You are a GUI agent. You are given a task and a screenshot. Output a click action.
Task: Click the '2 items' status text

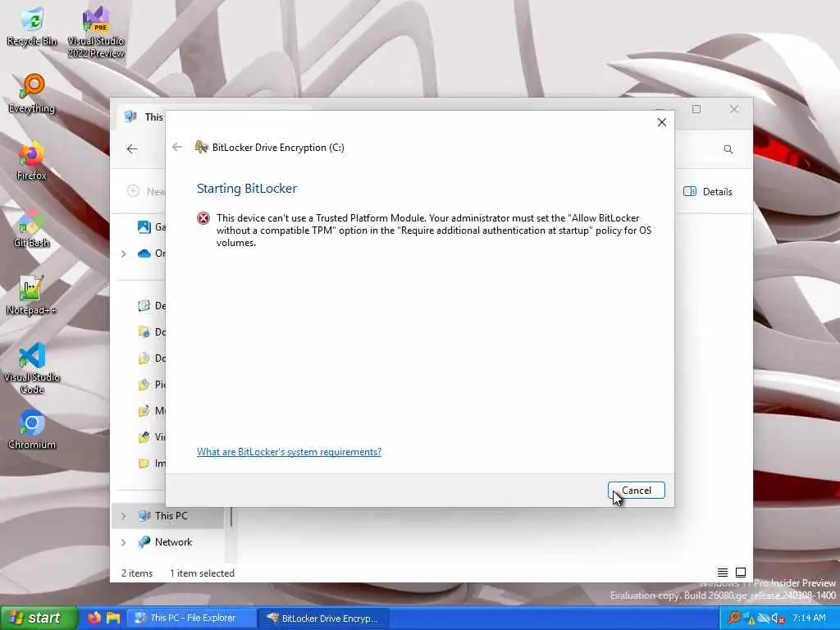[137, 573]
